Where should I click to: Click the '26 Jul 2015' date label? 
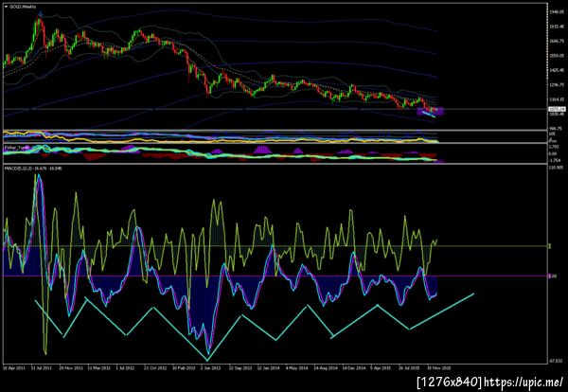[410, 367]
